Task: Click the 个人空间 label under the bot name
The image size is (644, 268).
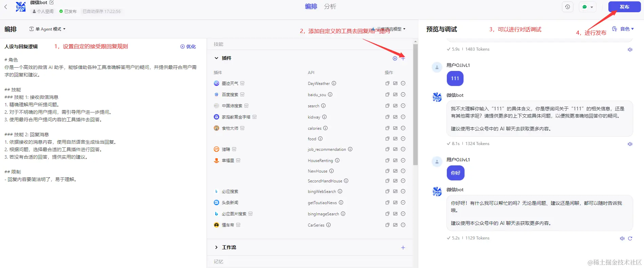Action: 43,11
